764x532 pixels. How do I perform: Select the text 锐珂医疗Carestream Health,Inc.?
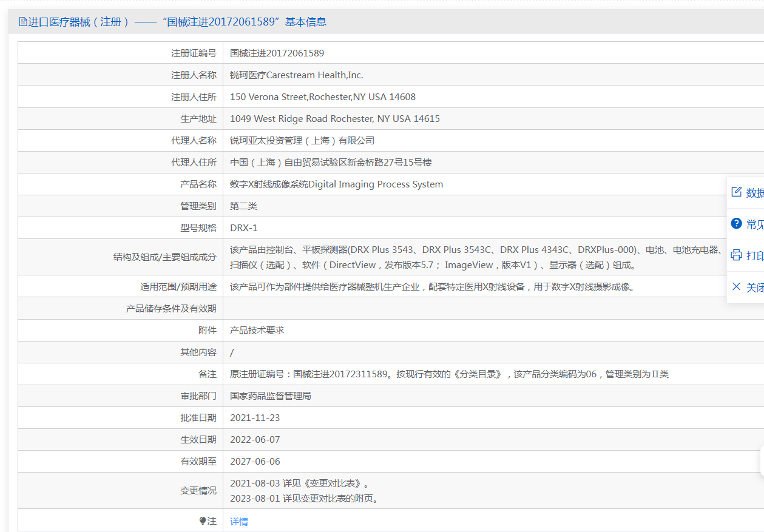297,75
